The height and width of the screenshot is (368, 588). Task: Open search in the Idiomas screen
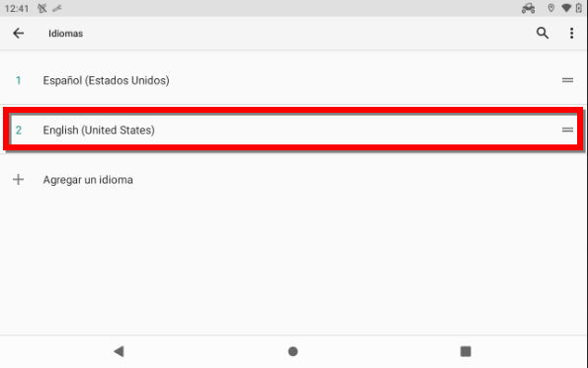tap(543, 33)
